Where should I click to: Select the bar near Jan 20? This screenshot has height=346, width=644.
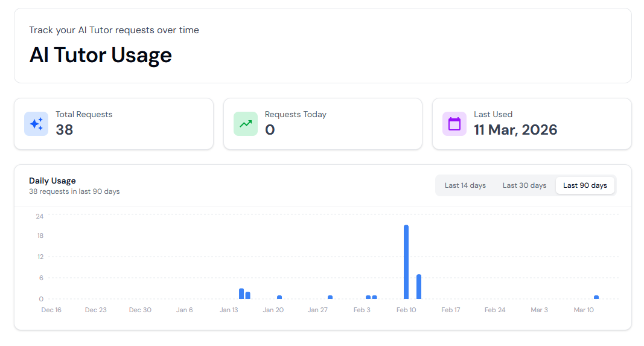279,297
